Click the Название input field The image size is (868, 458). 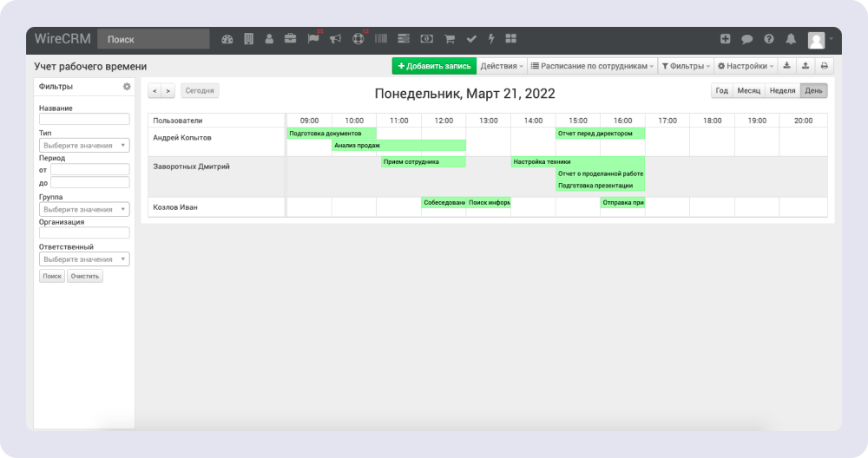tap(84, 120)
